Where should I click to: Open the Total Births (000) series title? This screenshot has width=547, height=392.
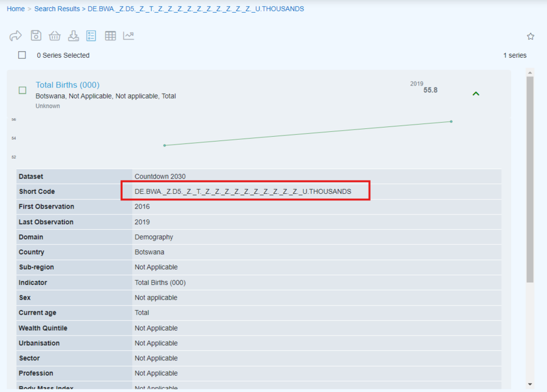pos(67,85)
